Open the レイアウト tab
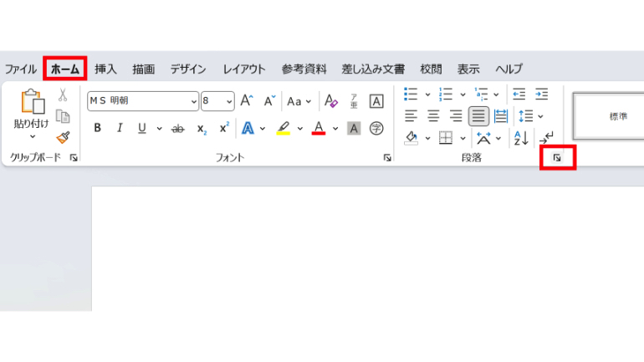Screen dimensions: 644x362 click(244, 69)
